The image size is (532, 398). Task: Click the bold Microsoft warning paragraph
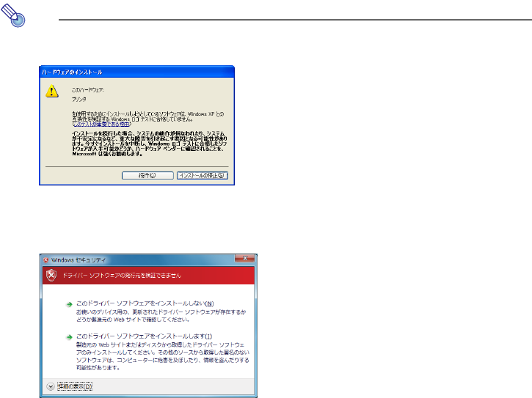pos(149,144)
